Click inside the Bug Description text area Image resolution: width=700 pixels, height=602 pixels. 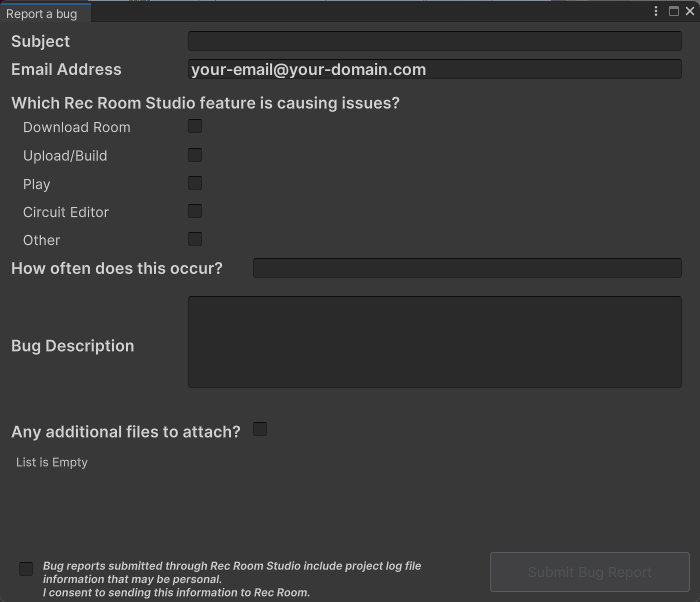pyautogui.click(x=434, y=341)
